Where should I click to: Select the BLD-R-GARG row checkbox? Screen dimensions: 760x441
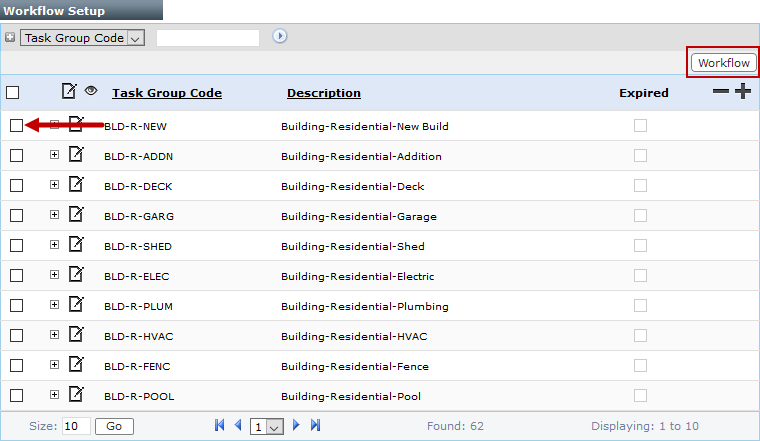16,215
